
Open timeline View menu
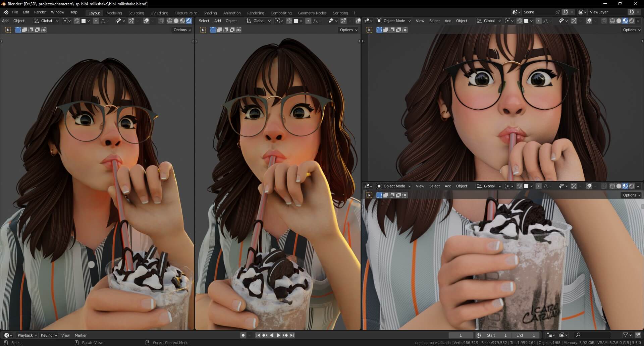click(65, 335)
